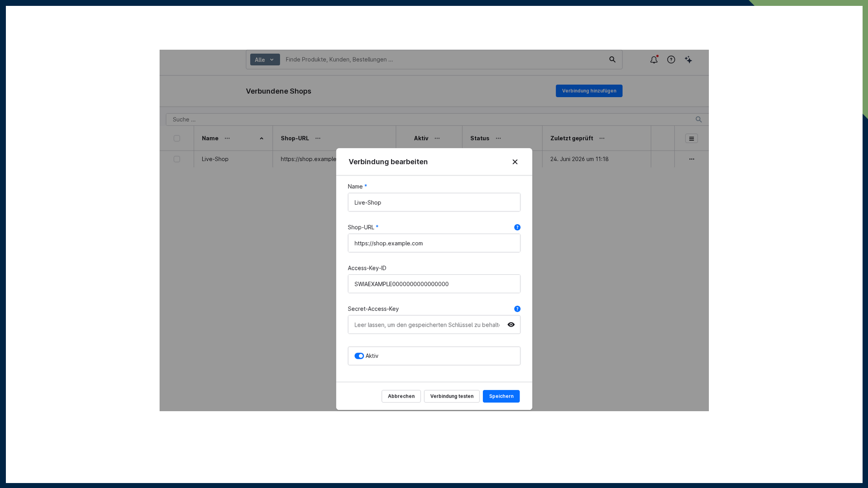Open the notifications bell
This screenshot has height=488, width=868.
click(x=654, y=60)
